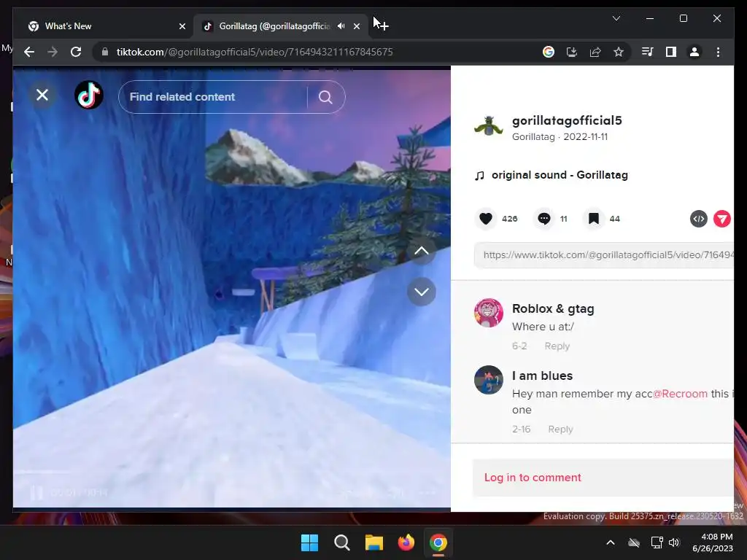Go forward in browser history

(x=53, y=52)
